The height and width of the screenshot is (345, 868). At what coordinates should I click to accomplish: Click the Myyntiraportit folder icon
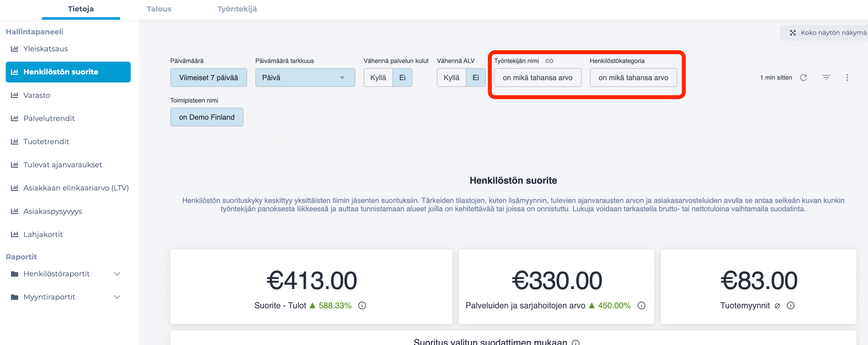pyautogui.click(x=15, y=297)
